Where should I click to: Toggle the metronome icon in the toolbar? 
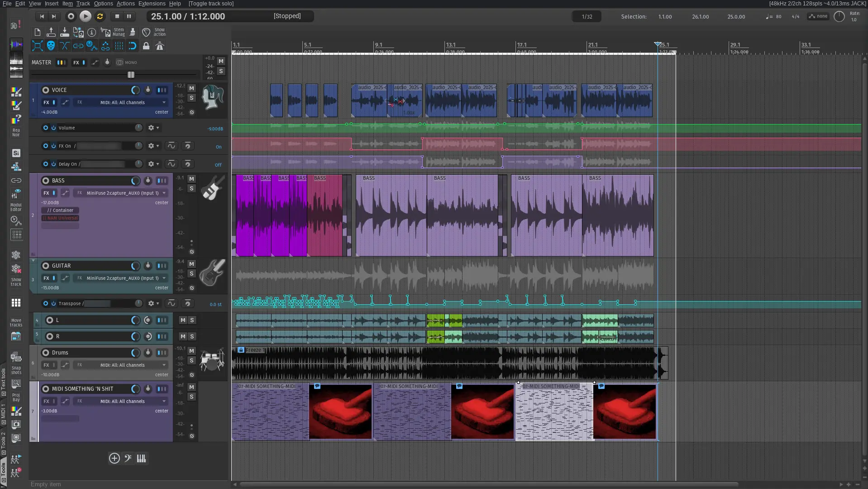(x=159, y=46)
